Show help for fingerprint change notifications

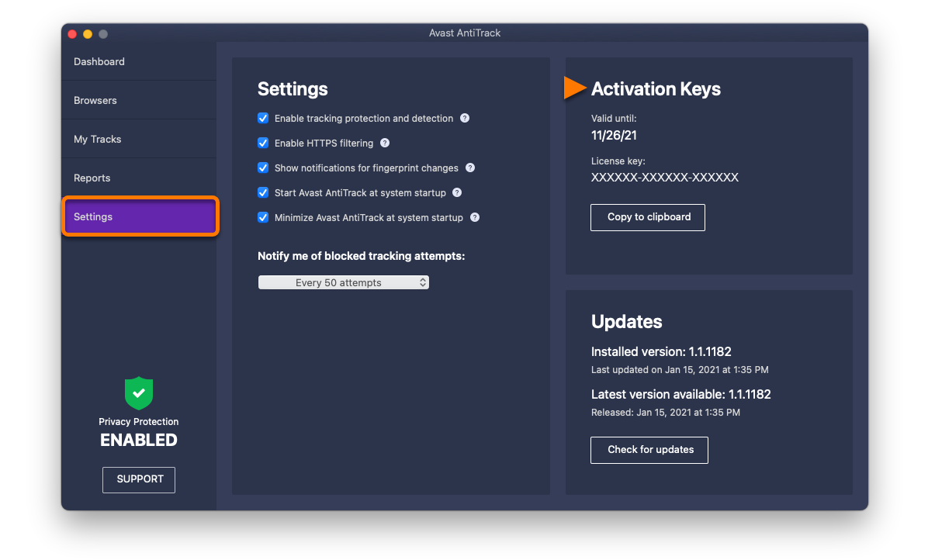point(470,168)
